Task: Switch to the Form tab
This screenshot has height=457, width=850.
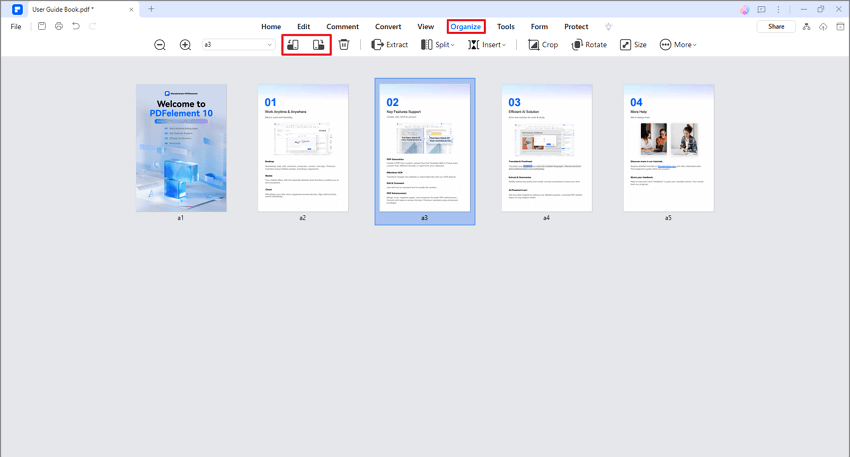Action: (539, 27)
